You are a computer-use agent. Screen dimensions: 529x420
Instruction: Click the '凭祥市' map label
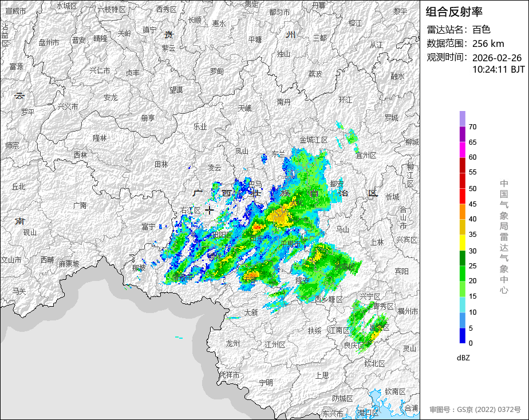[229, 375]
